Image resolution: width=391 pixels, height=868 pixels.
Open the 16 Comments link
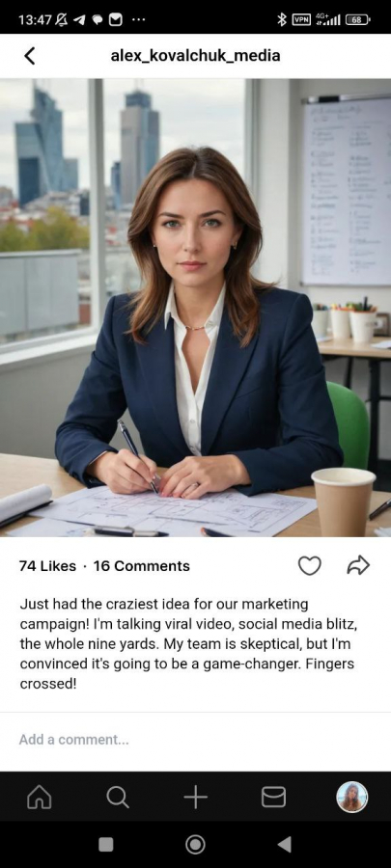(141, 566)
